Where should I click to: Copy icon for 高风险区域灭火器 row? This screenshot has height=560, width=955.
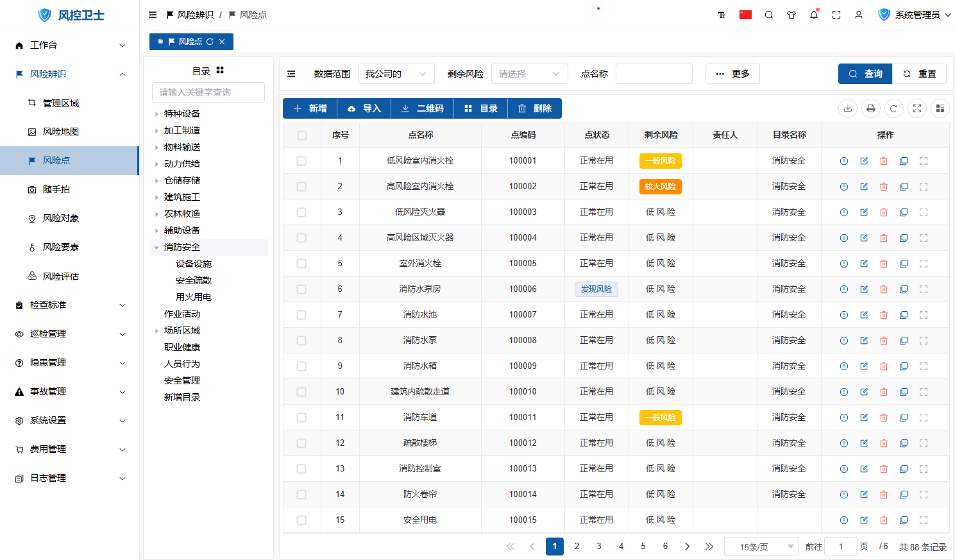point(904,238)
